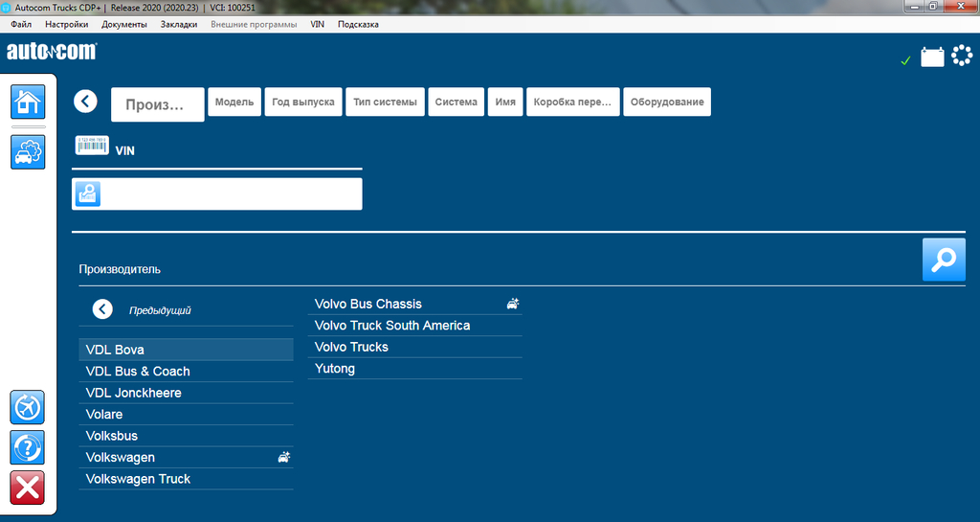Open the Home screen icon in sidebar
Viewport: 980px width, 522px height.
tap(28, 102)
